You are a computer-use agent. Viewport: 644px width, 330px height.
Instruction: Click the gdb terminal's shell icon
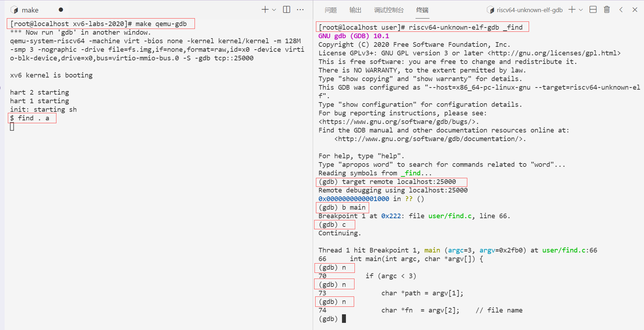pyautogui.click(x=490, y=10)
